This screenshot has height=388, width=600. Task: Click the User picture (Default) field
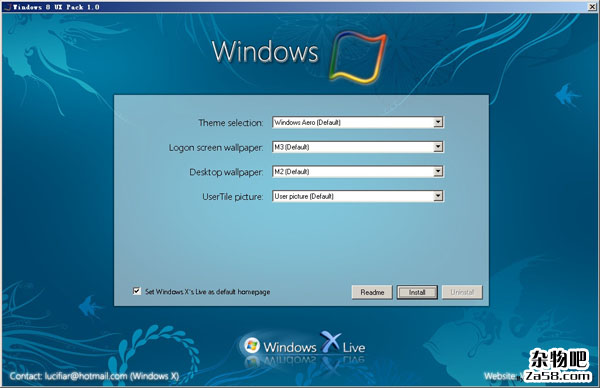[358, 196]
